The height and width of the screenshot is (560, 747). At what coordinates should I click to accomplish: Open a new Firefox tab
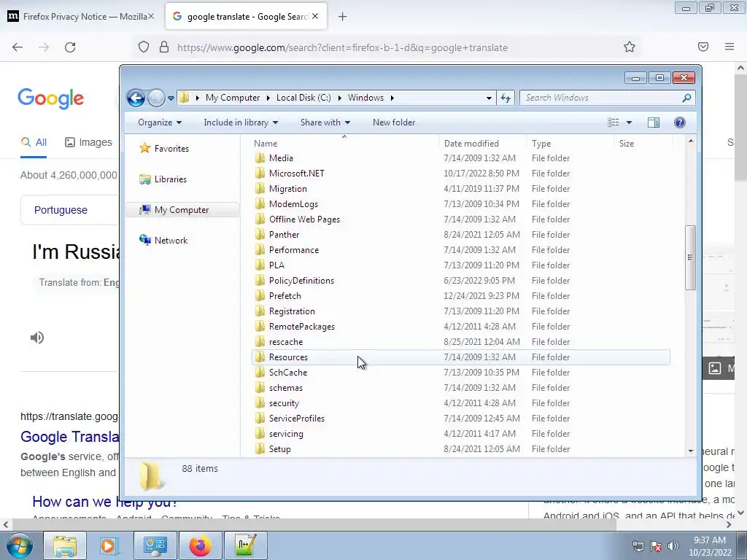click(342, 17)
